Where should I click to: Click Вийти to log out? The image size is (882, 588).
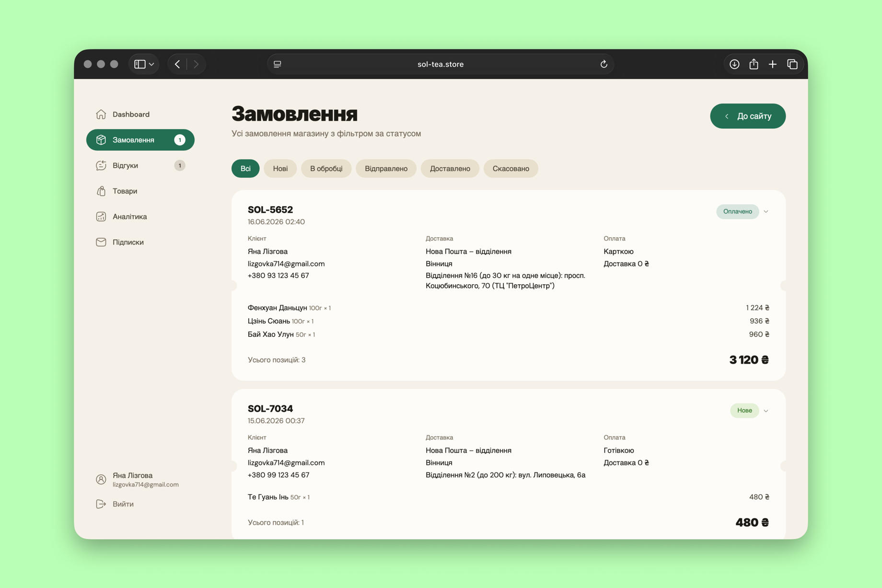tap(123, 504)
